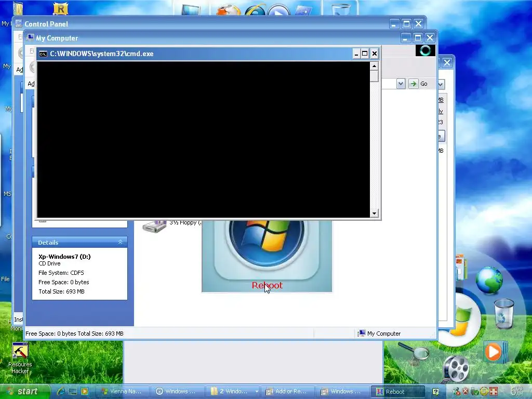This screenshot has width=532, height=399.
Task: Click the black ring throbber logo in My Computer
Action: [x=425, y=50]
